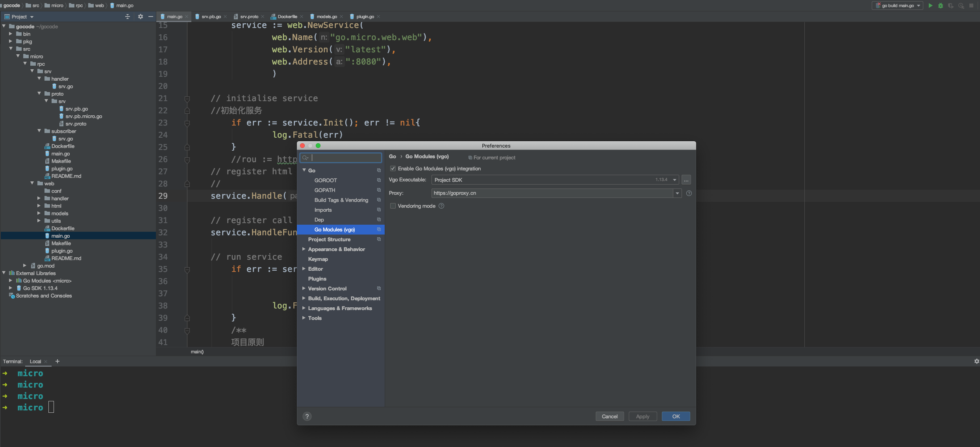Screen dimensions: 980x447
Task: Click the help icon beside Proxy field
Action: point(689,193)
